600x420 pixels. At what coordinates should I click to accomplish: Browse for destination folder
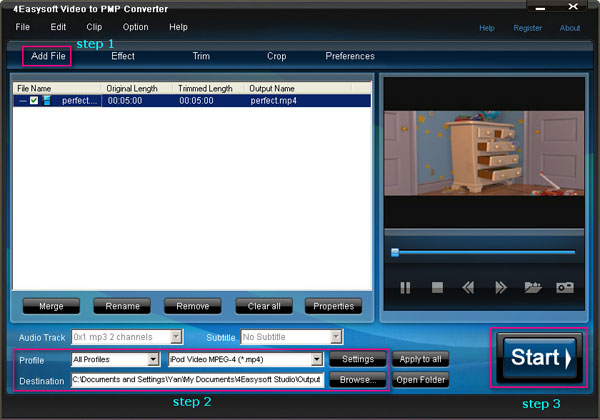tap(358, 380)
